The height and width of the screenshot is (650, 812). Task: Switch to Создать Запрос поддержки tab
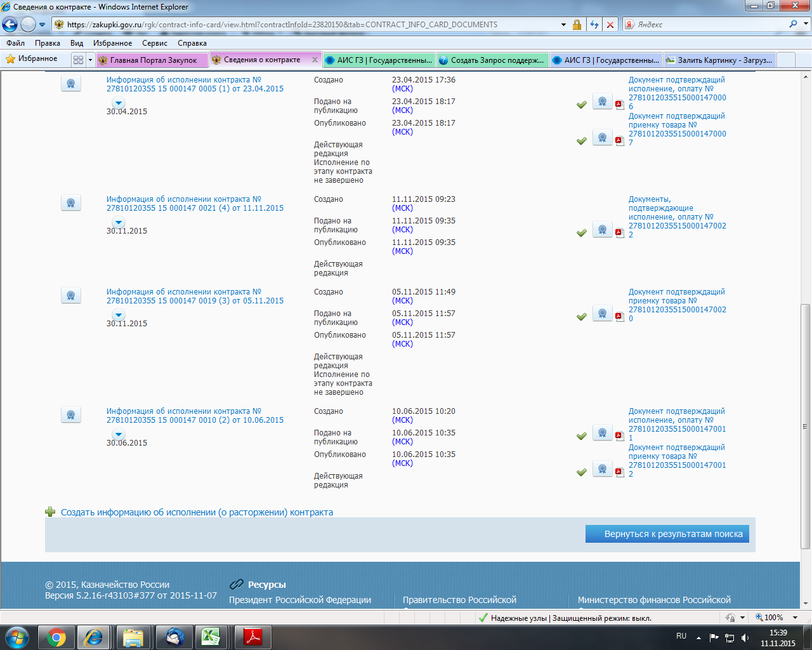click(493, 60)
